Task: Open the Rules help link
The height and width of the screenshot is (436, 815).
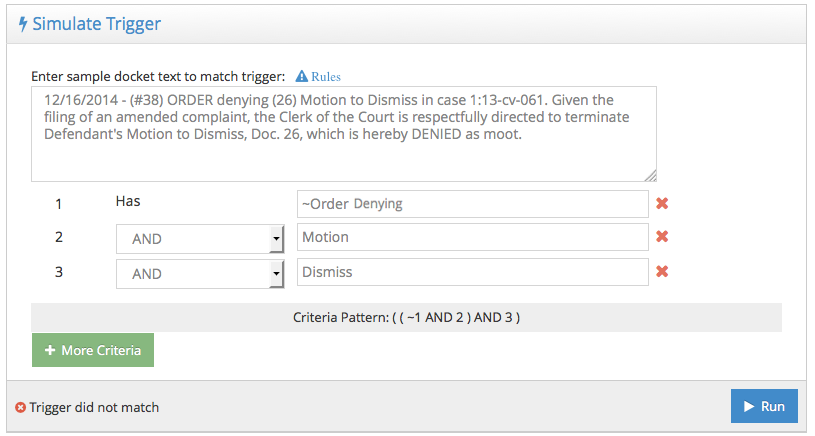Action: 326,76
